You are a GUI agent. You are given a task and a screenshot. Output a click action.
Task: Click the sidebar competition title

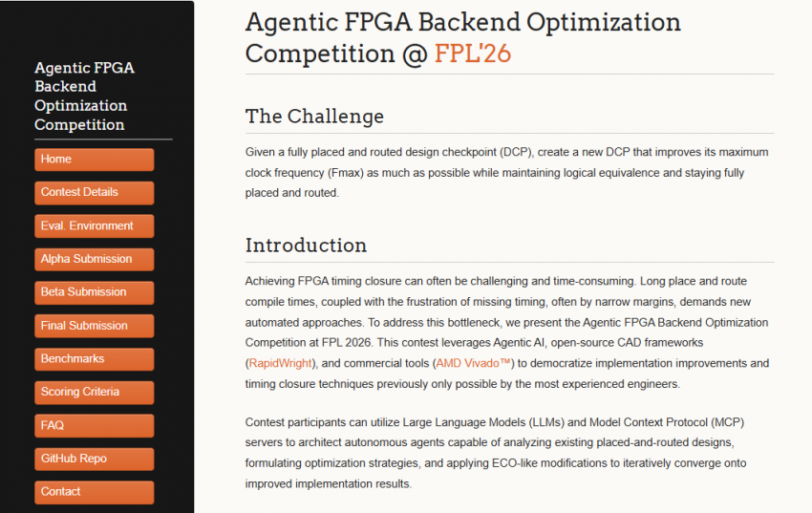coord(84,96)
